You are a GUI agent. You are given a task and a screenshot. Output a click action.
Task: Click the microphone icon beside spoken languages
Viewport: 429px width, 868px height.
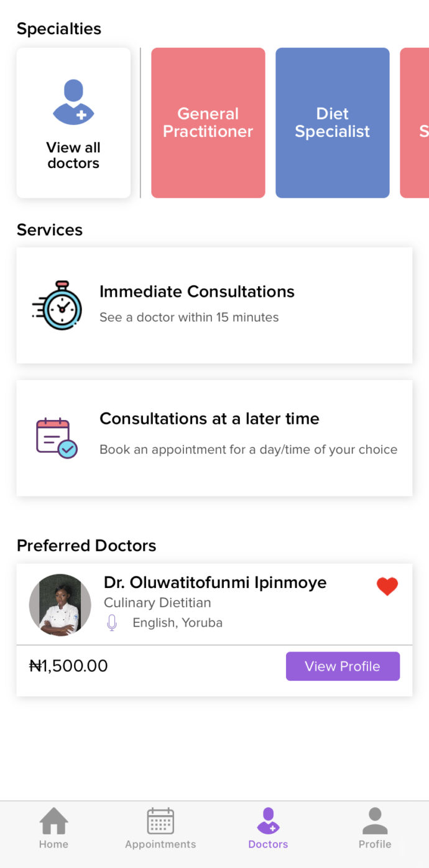(x=112, y=622)
